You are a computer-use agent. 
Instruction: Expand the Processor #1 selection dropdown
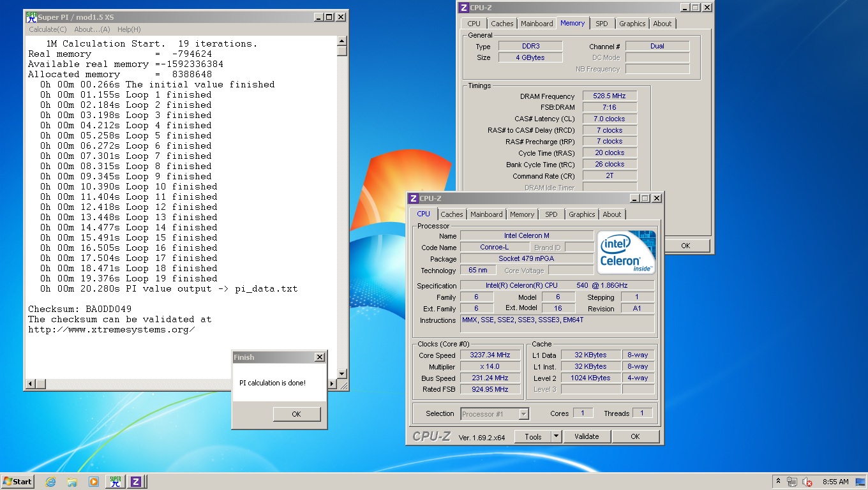point(523,414)
